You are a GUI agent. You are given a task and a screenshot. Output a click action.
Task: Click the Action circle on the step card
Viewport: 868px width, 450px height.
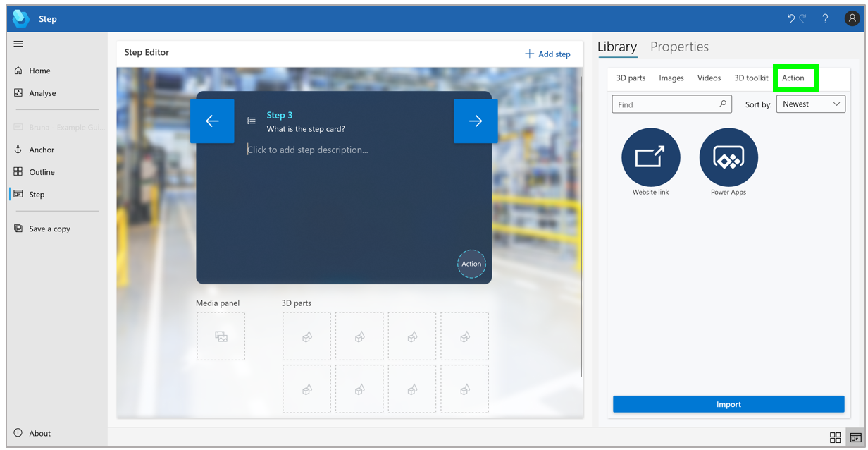pos(471,264)
